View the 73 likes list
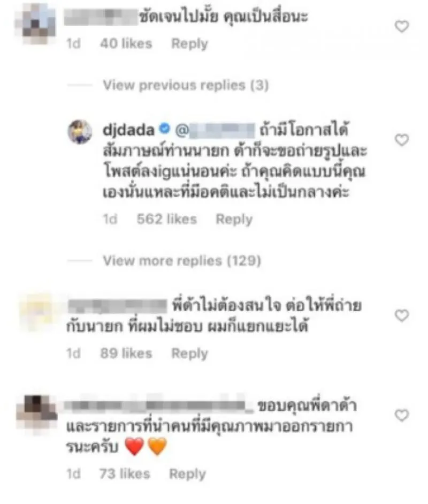Screen dimensions: 428x504 (x=125, y=474)
